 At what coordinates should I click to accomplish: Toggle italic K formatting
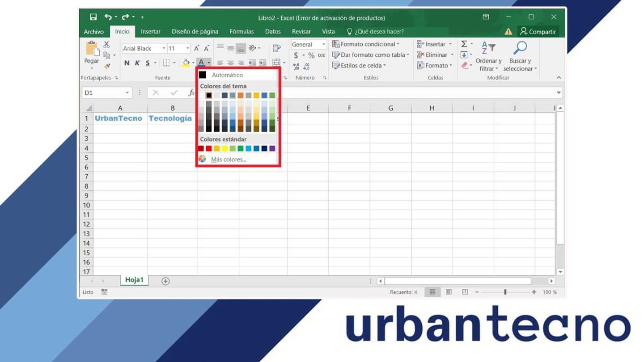137,63
